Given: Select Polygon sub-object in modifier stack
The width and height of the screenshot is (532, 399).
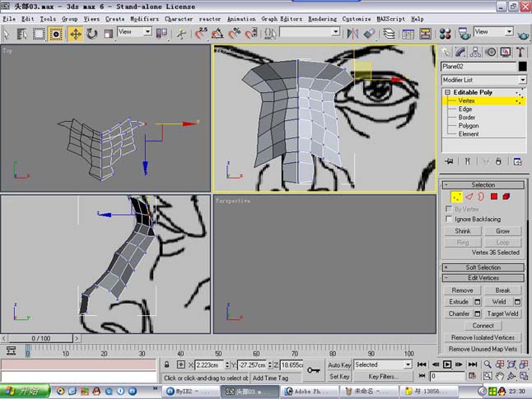Looking at the screenshot, I should coord(469,126).
